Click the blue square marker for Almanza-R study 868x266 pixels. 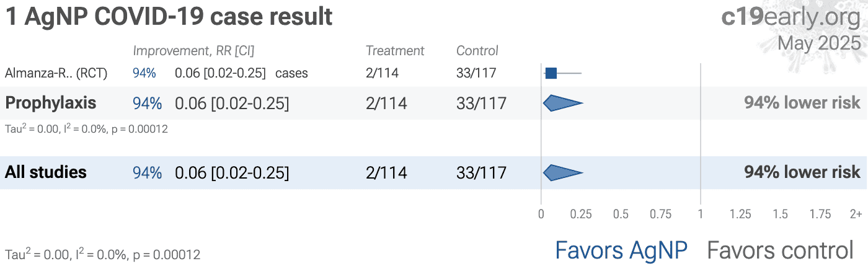[x=551, y=73]
